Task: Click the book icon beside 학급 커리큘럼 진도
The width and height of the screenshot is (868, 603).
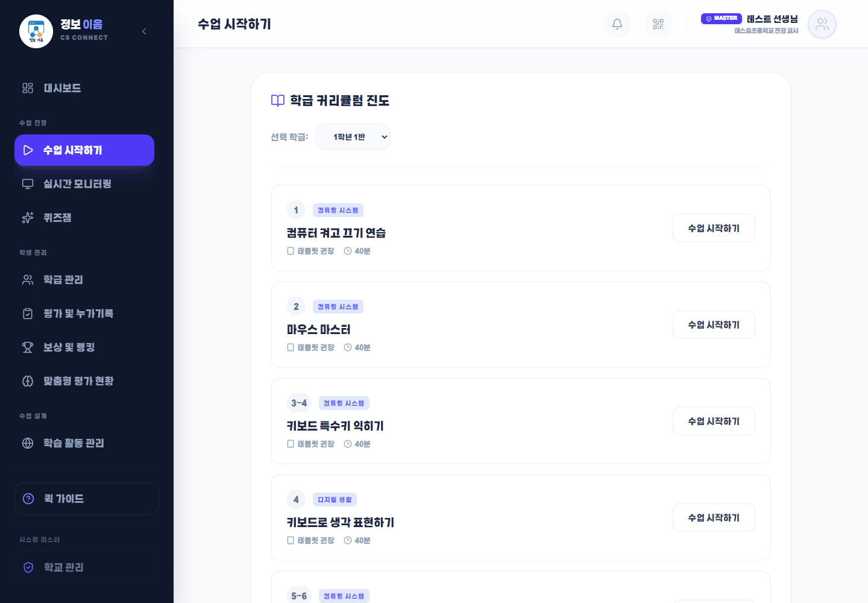Action: click(278, 101)
